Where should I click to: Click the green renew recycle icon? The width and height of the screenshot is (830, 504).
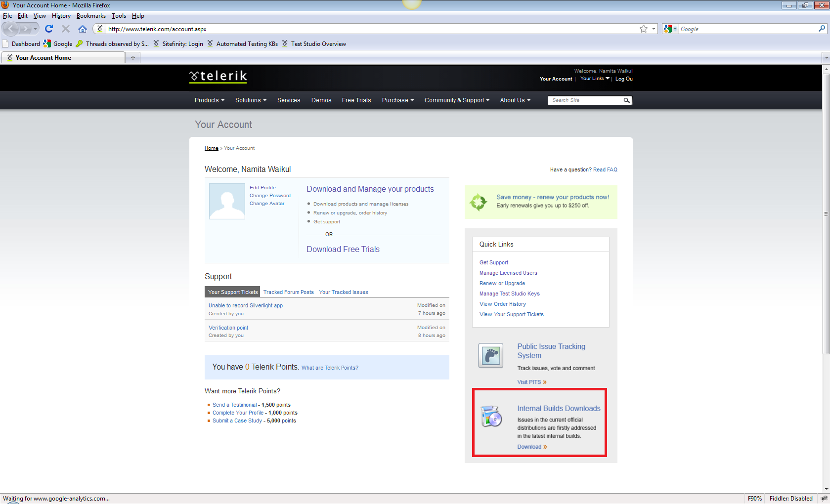point(478,202)
